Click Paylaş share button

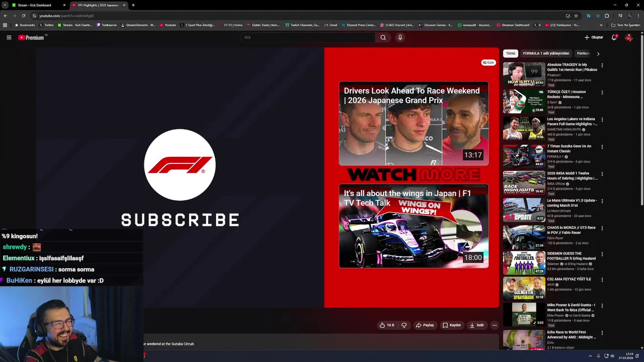[425, 325]
